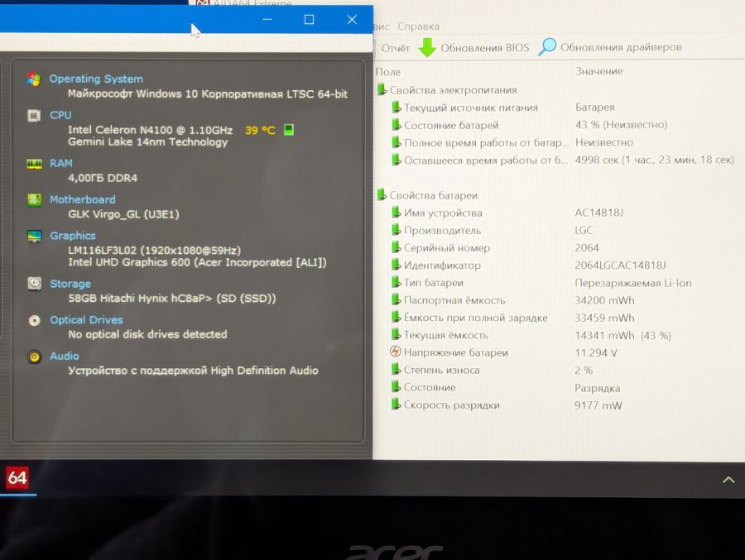Click the value 11.294 V

tap(596, 353)
